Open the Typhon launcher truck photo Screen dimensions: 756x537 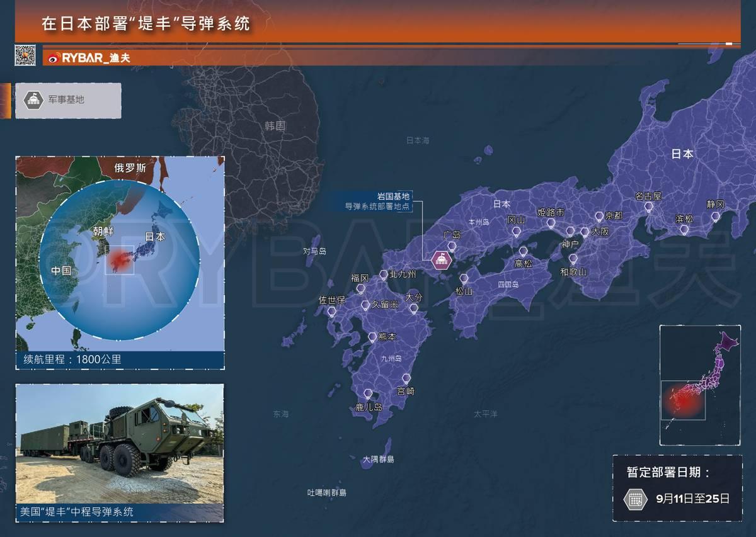[x=120, y=444]
